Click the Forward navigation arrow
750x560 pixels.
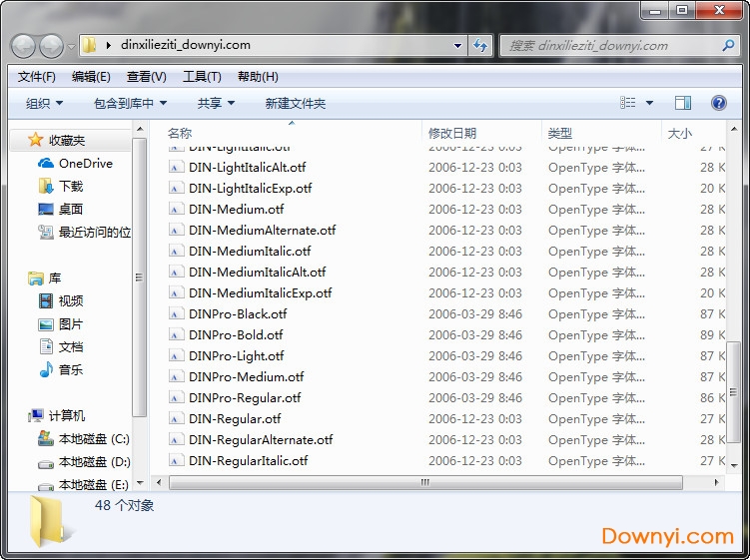coord(51,46)
